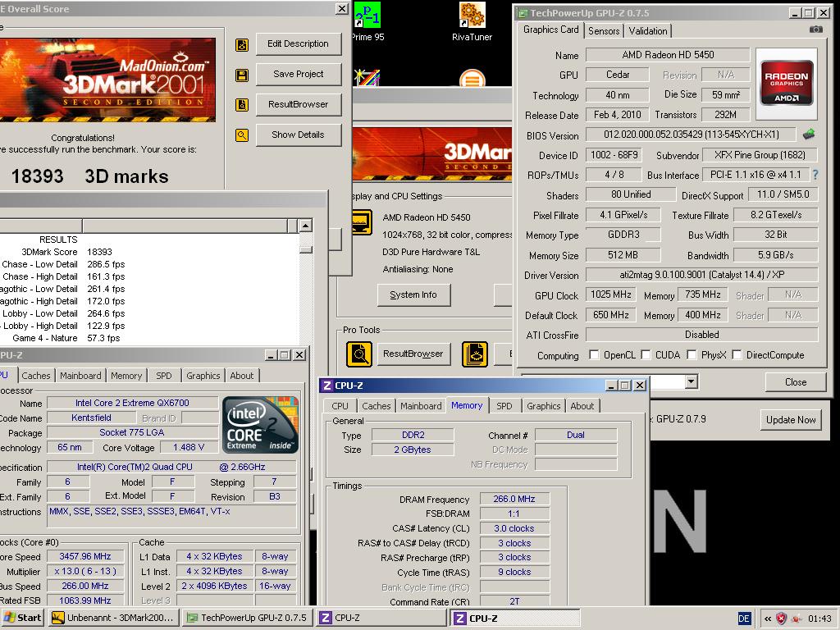Click the results list scrollbar thumb
840x630 pixels.
pyautogui.click(x=305, y=249)
